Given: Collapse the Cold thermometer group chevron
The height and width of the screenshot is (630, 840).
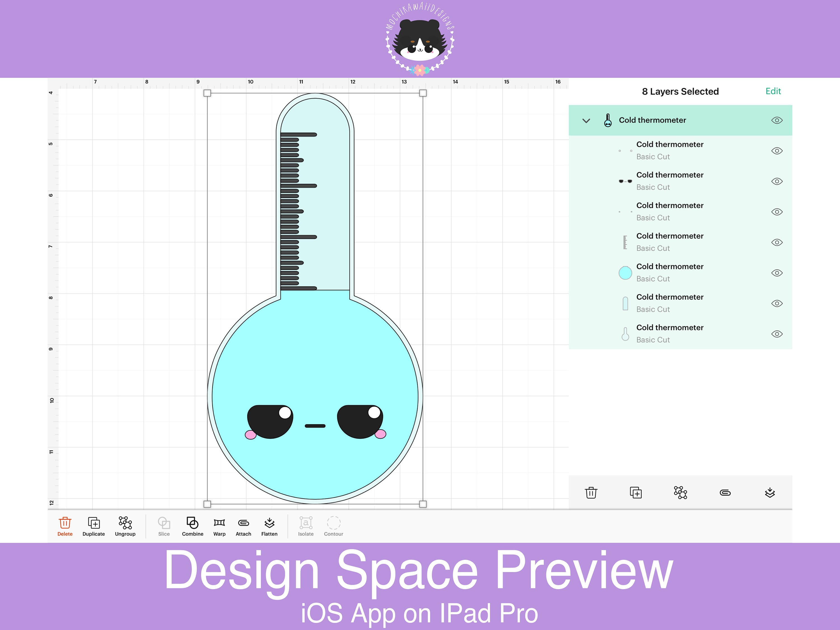Looking at the screenshot, I should click(586, 121).
